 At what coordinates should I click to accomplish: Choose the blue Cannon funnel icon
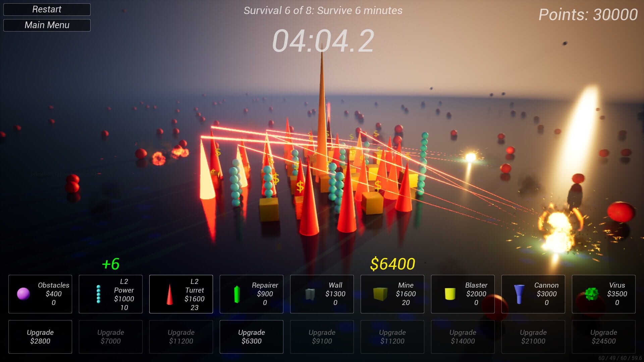pyautogui.click(x=519, y=294)
